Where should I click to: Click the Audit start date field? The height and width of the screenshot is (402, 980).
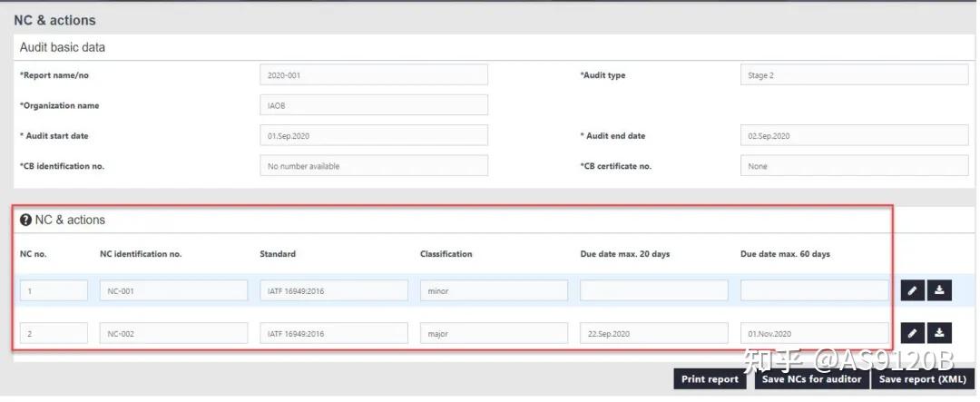[x=373, y=136]
